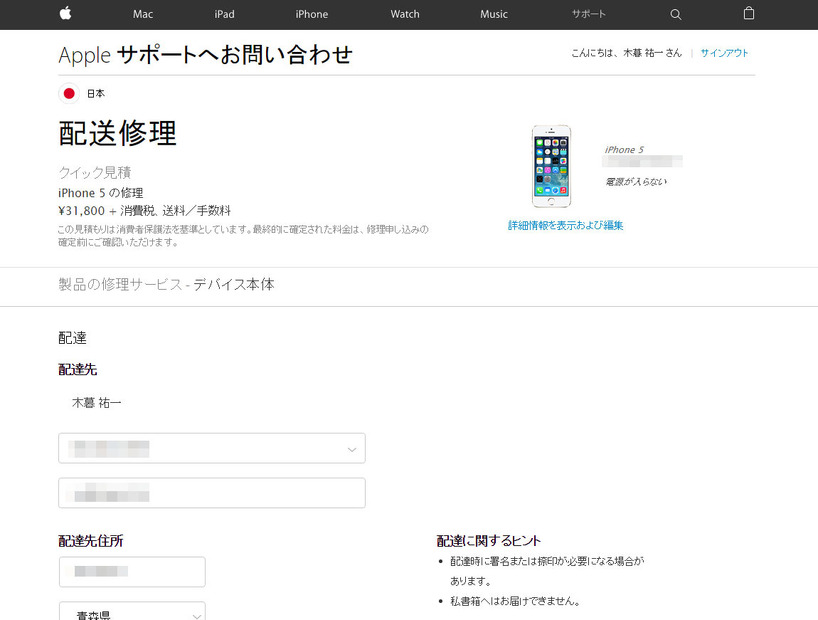This screenshot has width=818, height=620.
Task: Open the Watch menu item
Action: [405, 14]
